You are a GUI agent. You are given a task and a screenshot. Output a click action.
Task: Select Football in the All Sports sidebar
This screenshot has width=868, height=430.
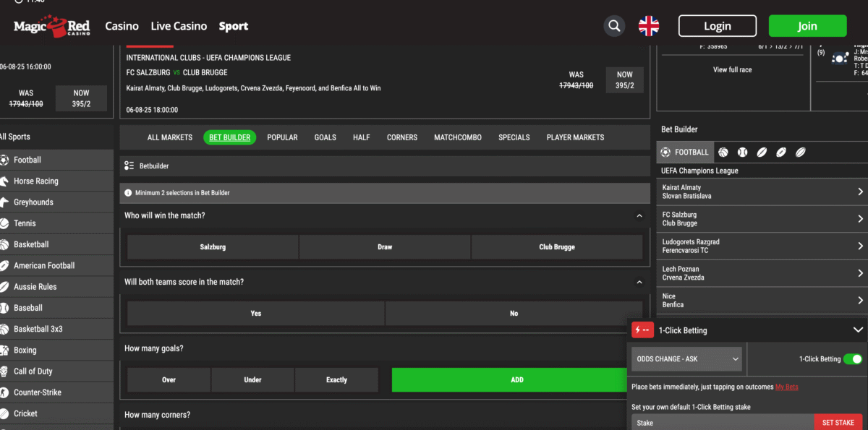(56, 160)
